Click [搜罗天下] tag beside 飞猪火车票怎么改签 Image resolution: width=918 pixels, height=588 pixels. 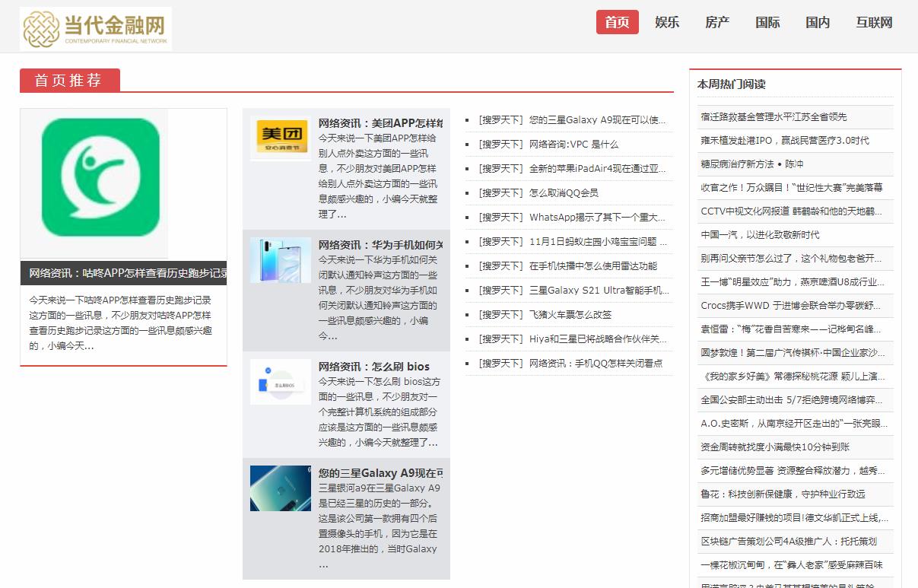501,314
